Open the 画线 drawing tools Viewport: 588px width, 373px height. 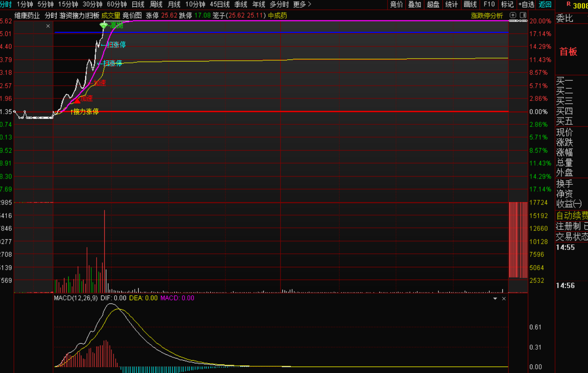(x=470, y=4)
